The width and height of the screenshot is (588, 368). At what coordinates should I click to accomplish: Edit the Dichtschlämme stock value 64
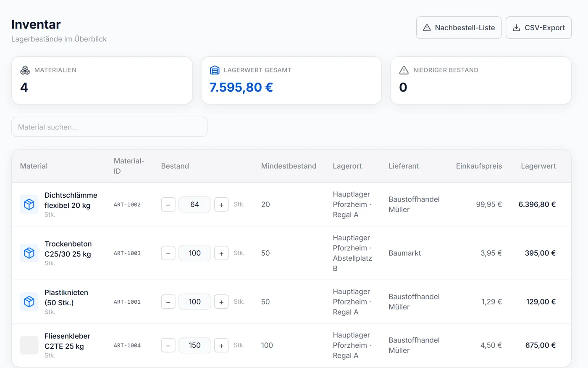tap(194, 204)
